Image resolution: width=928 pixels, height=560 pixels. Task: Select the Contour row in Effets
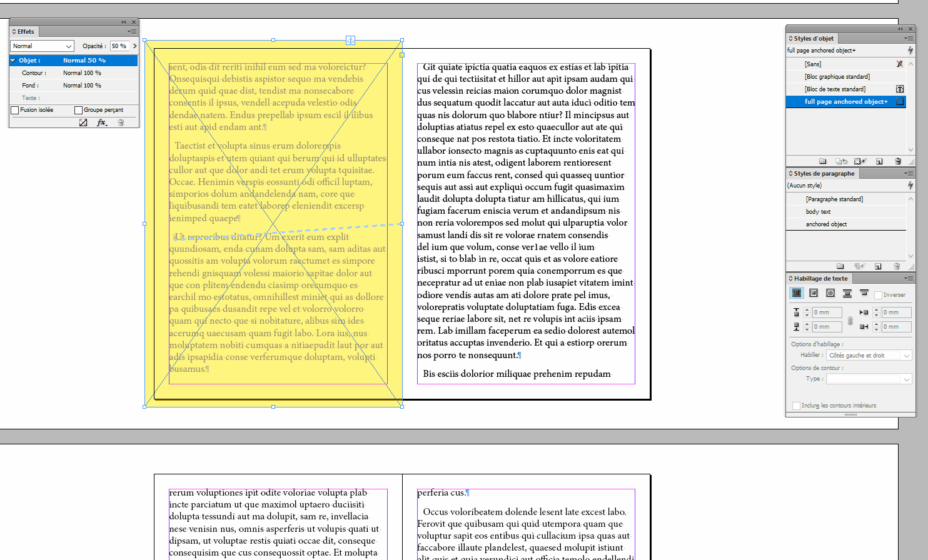click(x=74, y=73)
